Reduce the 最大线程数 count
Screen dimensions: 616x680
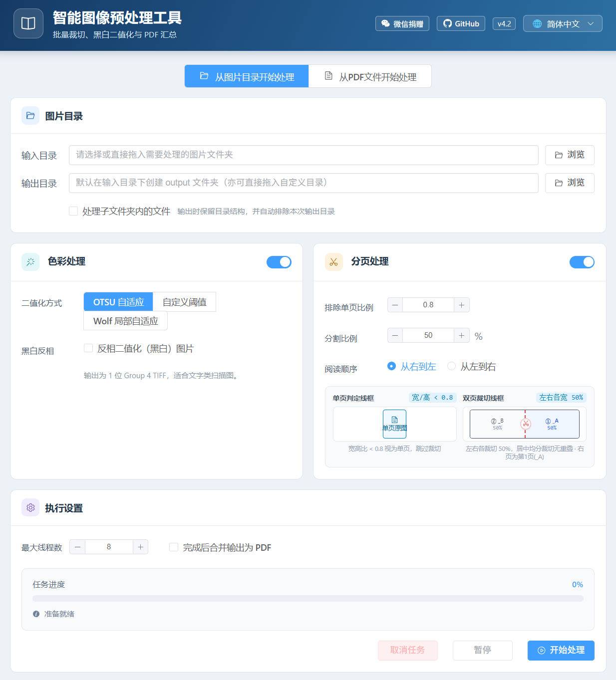(77, 547)
